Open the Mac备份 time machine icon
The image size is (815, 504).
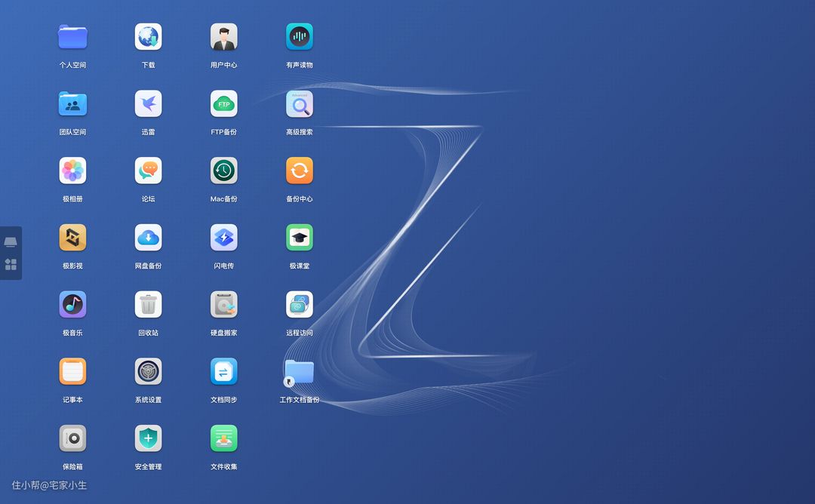point(223,171)
